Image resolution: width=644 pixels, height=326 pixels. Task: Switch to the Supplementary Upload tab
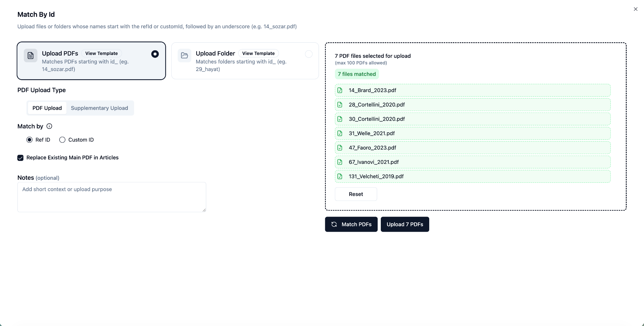tap(99, 108)
